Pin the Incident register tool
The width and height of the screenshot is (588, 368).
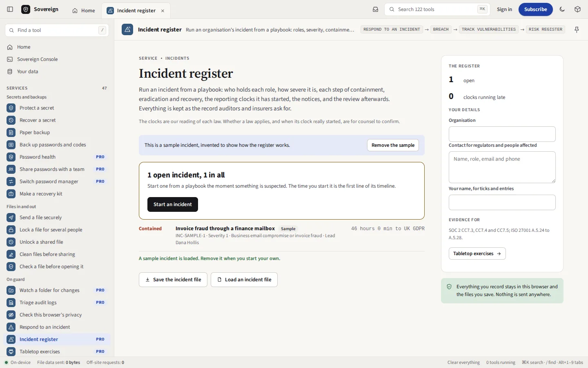pos(577,29)
